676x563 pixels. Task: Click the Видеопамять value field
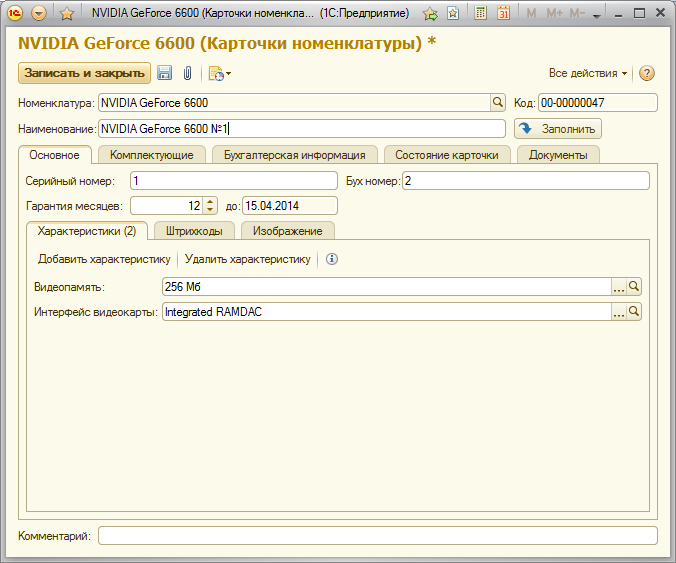pyautogui.click(x=387, y=287)
